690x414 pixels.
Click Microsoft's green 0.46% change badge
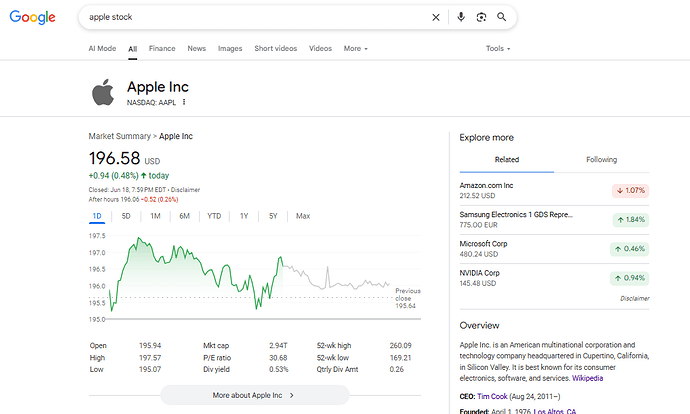click(629, 249)
